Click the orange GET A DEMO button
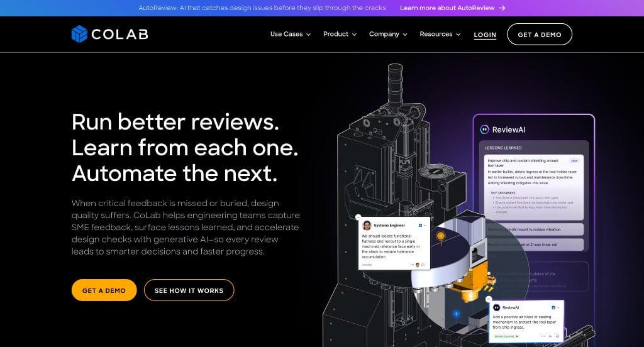The image size is (644, 347). pyautogui.click(x=104, y=290)
